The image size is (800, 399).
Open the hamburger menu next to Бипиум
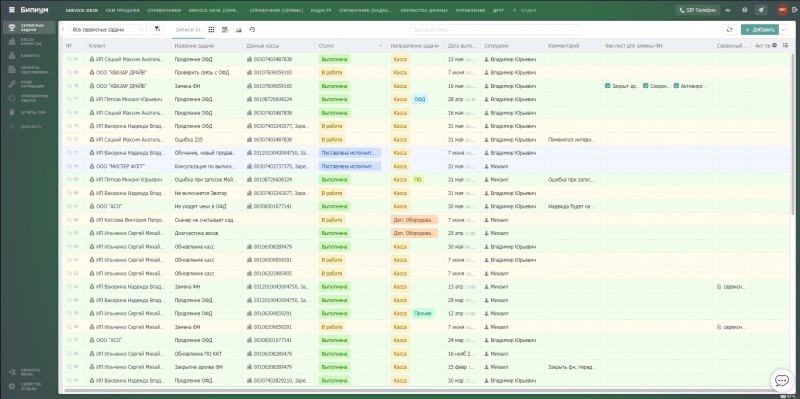12,10
